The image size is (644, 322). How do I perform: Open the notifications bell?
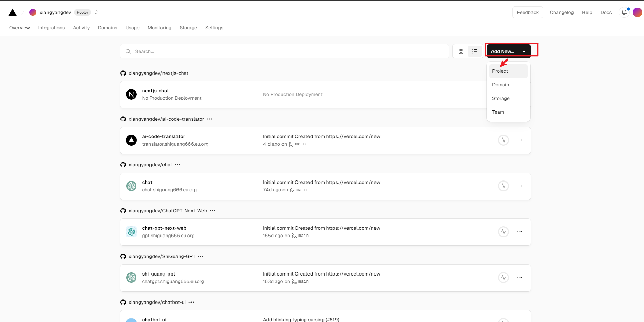pyautogui.click(x=624, y=12)
